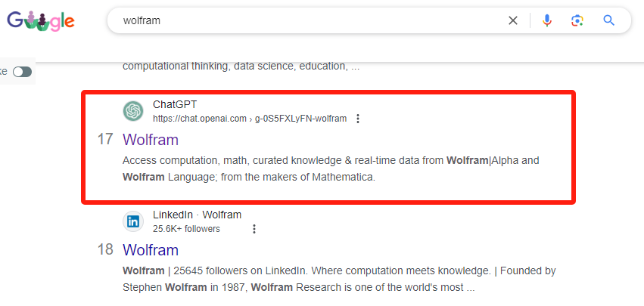Open three-dot menu beside ChatGPT URL
This screenshot has width=644, height=306.
tap(358, 119)
